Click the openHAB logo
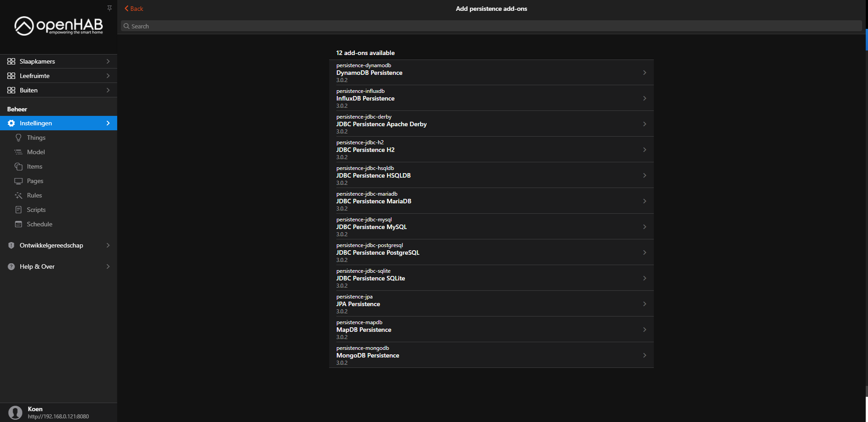The image size is (868, 422). 59,26
